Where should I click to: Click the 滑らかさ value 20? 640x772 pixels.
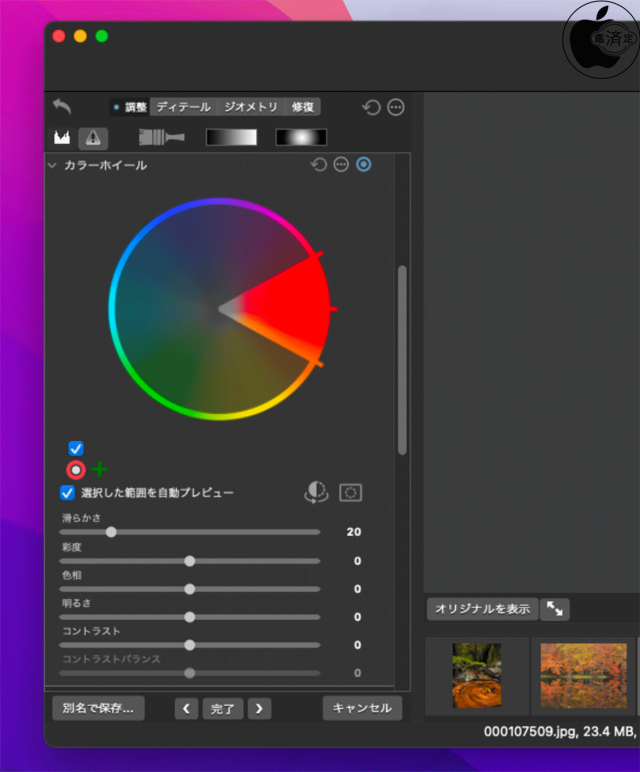coord(354,532)
